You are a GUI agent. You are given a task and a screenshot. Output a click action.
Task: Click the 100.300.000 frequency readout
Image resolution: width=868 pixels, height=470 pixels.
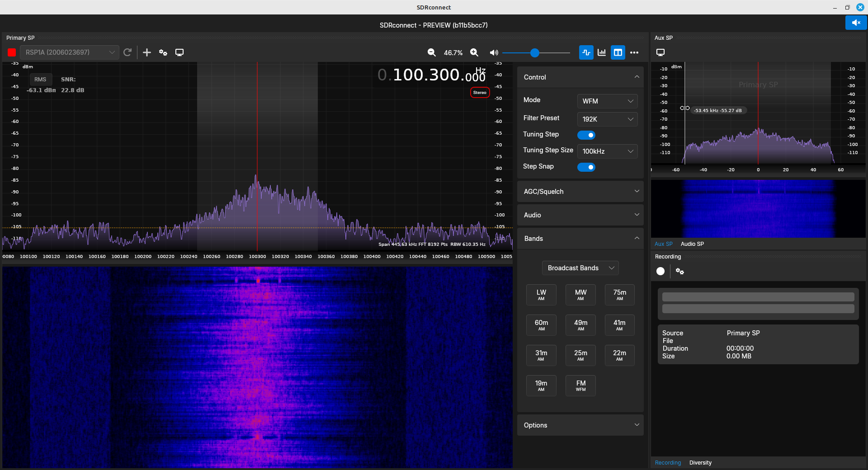click(x=432, y=75)
